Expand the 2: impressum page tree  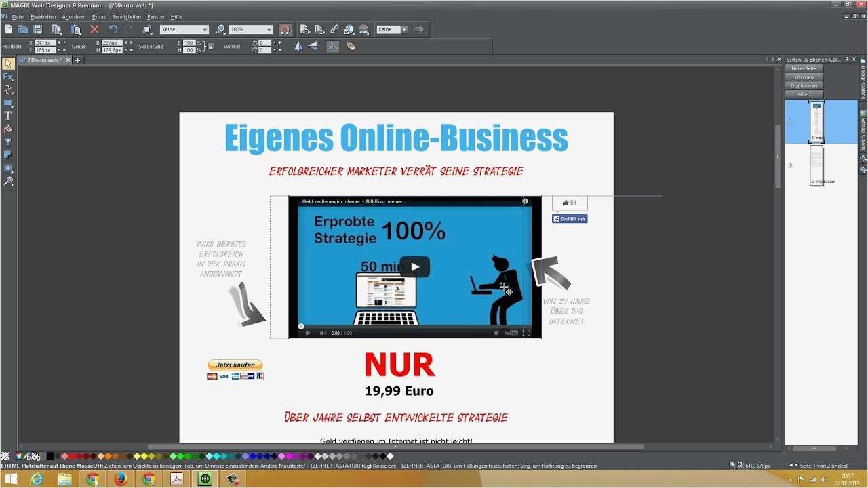point(791,165)
